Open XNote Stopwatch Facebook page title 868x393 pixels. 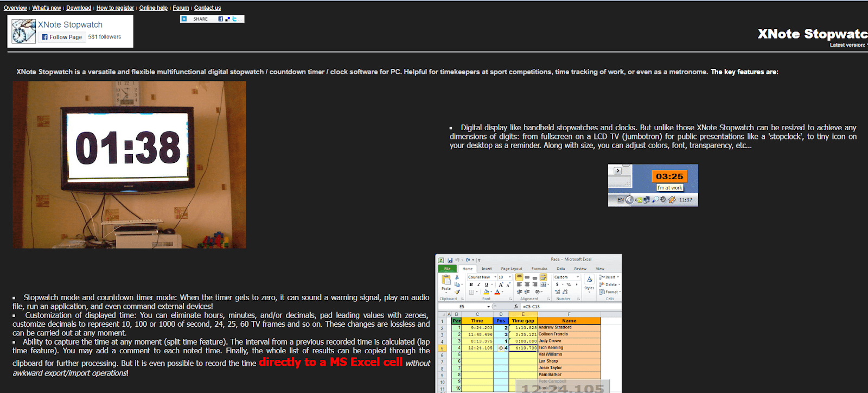(71, 25)
